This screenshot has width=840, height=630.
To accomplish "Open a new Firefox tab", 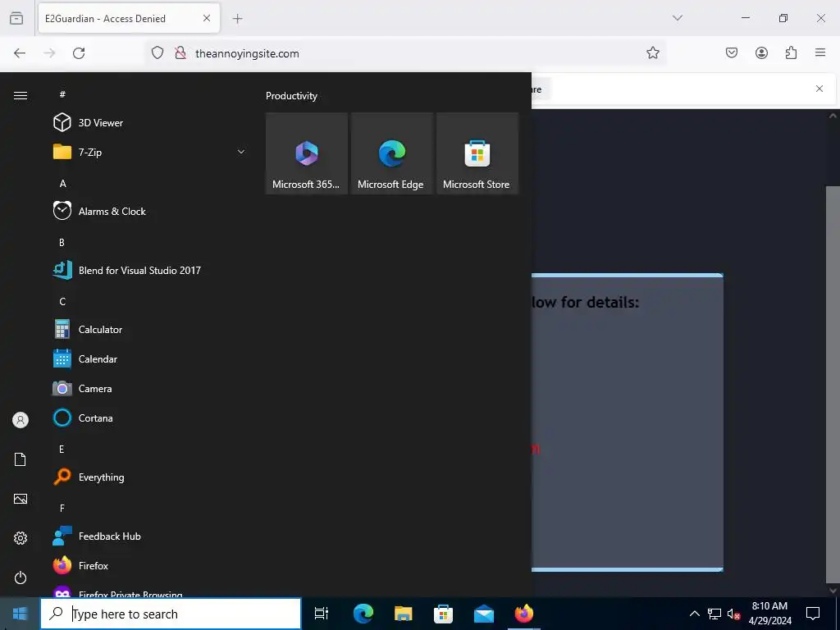I will tap(237, 18).
